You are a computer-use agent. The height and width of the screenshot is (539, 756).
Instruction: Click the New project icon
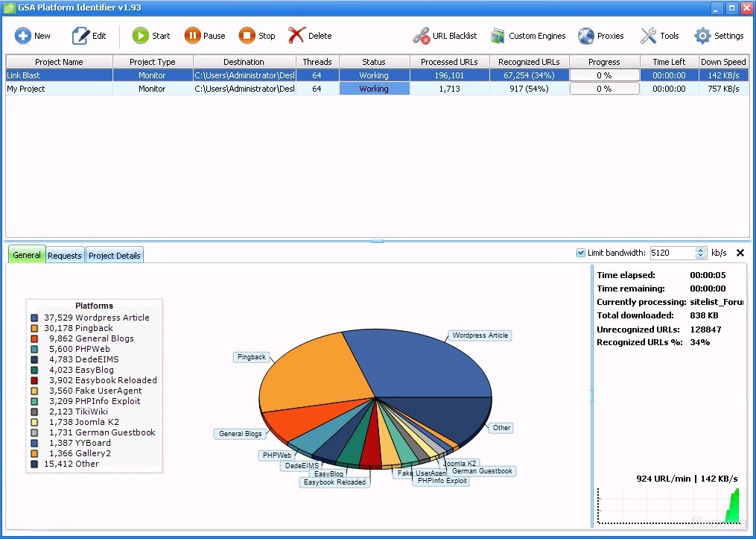click(23, 36)
